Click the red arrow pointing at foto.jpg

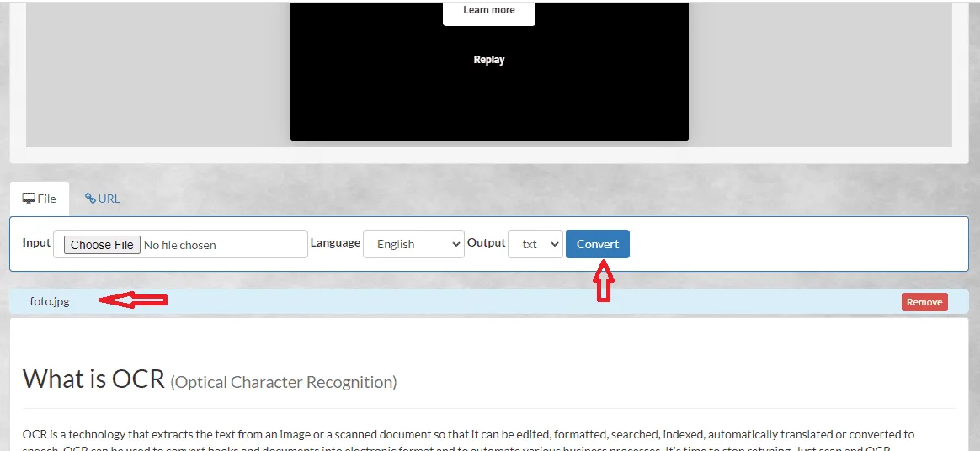coord(133,301)
